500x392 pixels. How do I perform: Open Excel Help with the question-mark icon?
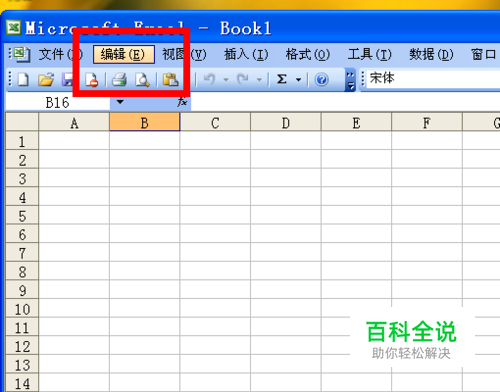322,80
